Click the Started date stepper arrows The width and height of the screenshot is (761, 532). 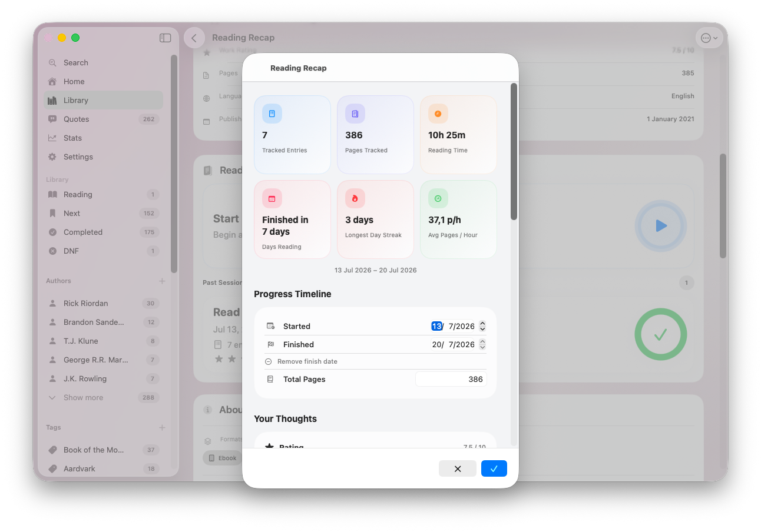coord(482,326)
